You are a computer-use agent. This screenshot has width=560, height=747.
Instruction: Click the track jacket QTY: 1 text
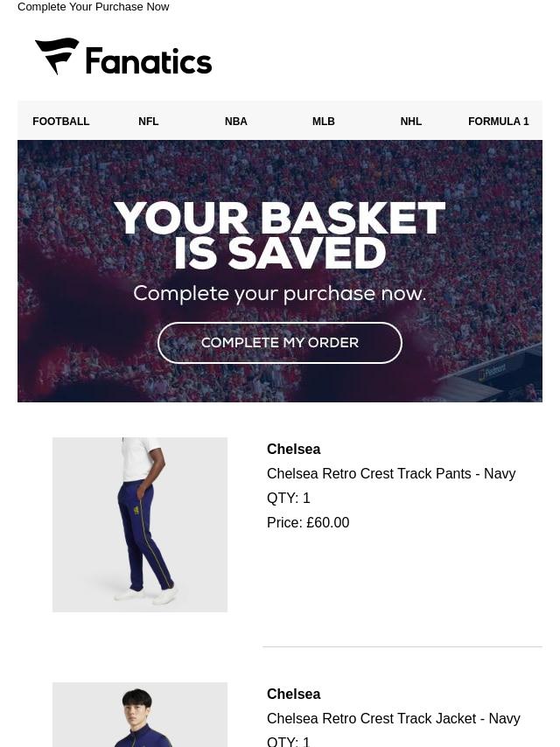coord(289,742)
